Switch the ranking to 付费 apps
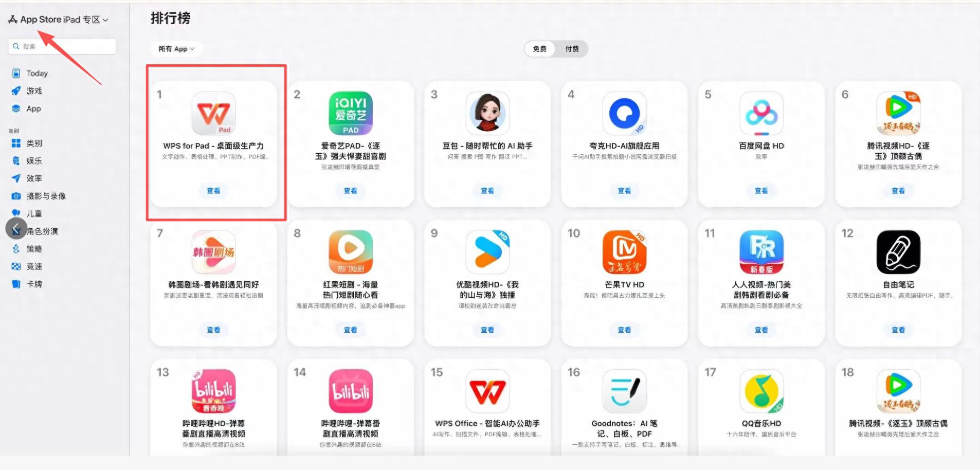Image resolution: width=980 pixels, height=470 pixels. click(x=572, y=49)
